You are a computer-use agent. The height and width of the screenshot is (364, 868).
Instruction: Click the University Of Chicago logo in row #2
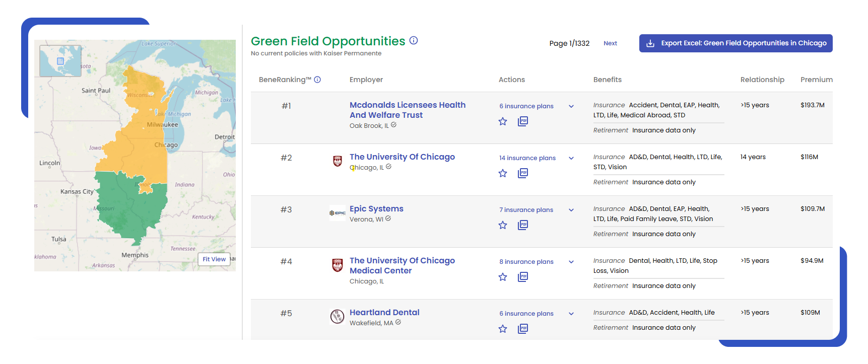tap(338, 161)
